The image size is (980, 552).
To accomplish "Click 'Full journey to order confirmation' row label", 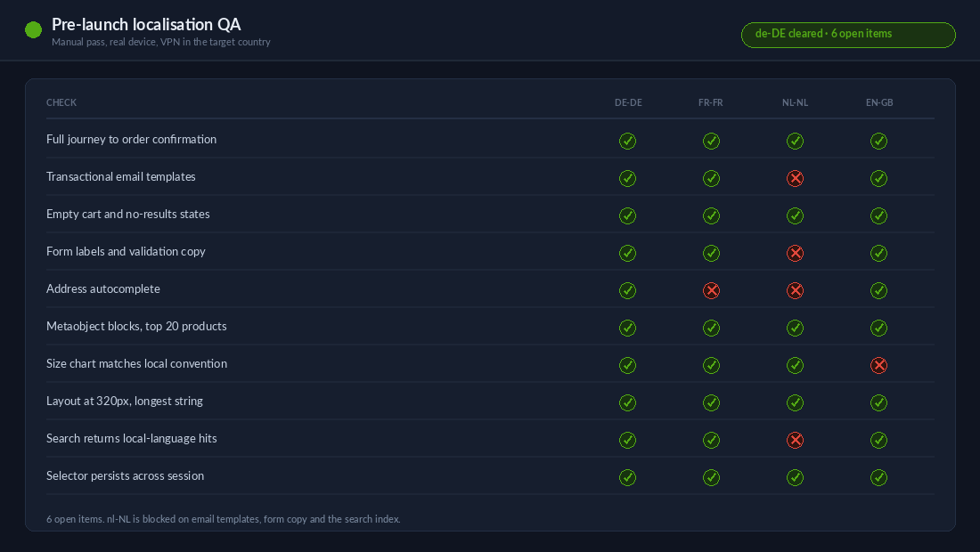I will click(x=131, y=139).
